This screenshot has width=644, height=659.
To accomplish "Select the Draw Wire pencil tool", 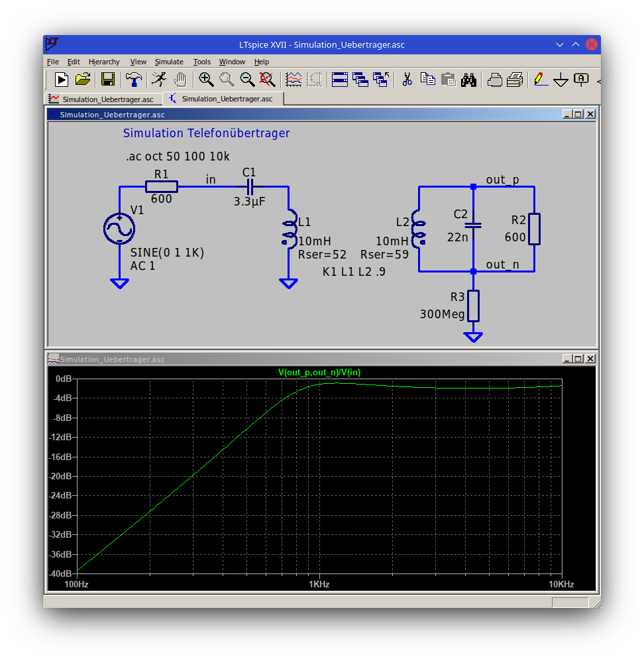I will point(540,80).
